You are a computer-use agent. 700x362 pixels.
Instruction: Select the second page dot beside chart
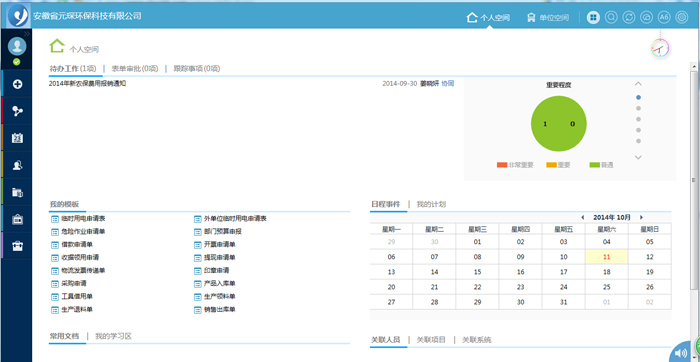point(638,108)
